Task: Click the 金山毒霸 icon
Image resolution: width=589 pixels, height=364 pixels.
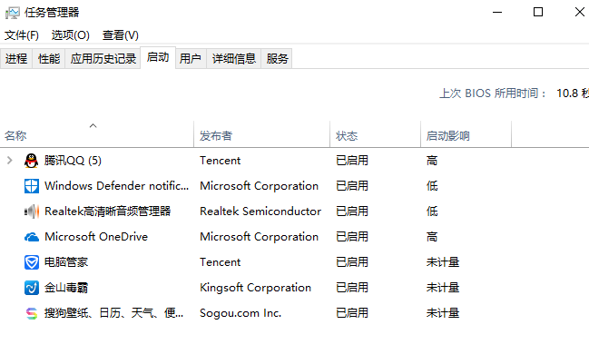Action: (x=32, y=288)
